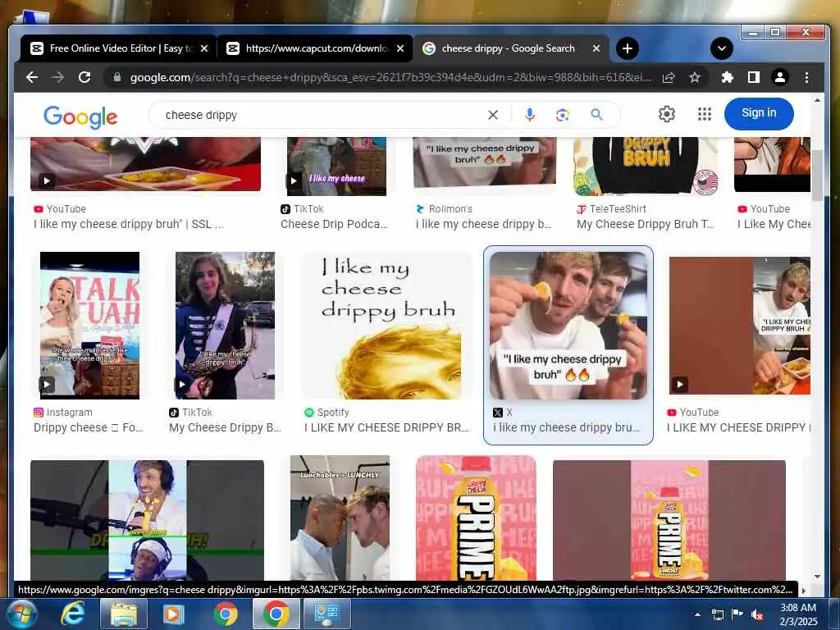Click 'My Cheese Drippy Bruh T...' TeleTeeShirt caption
The width and height of the screenshot is (840, 630).
[646, 224]
